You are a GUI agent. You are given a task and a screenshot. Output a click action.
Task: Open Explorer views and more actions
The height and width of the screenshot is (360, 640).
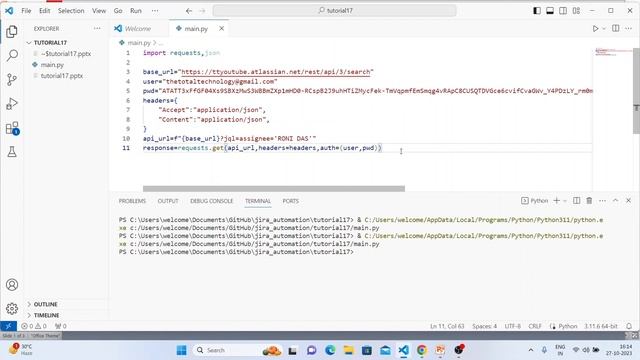(97, 28)
